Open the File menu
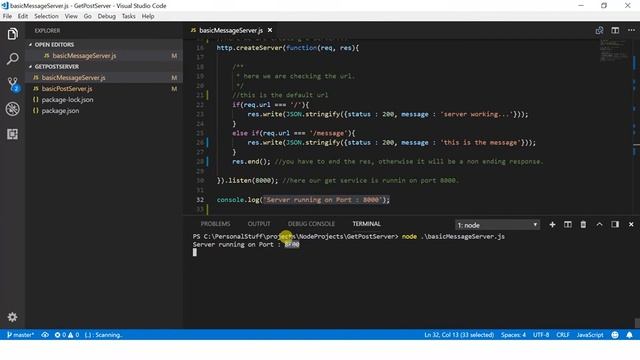The width and height of the screenshot is (640, 360). click(x=7, y=16)
